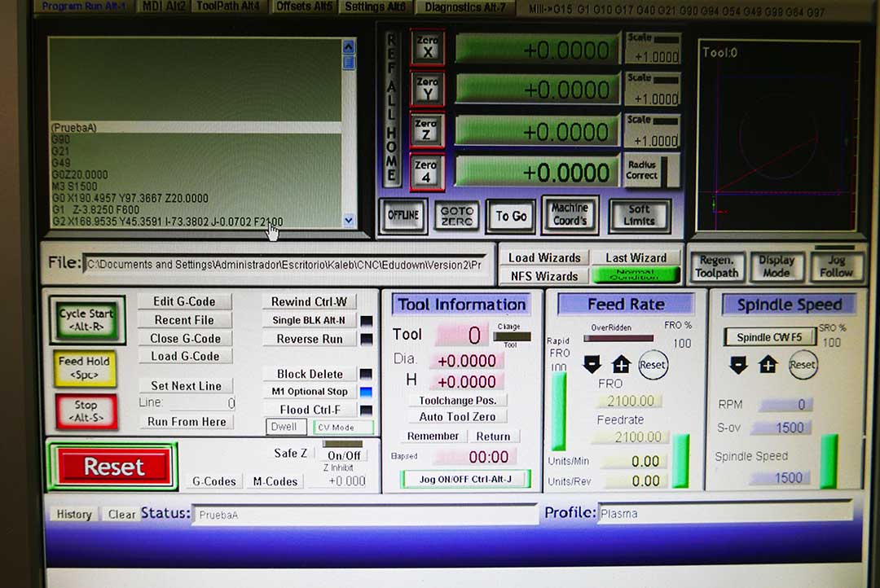Zero the 4th axis DRO
880x588 pixels.
pos(427,172)
